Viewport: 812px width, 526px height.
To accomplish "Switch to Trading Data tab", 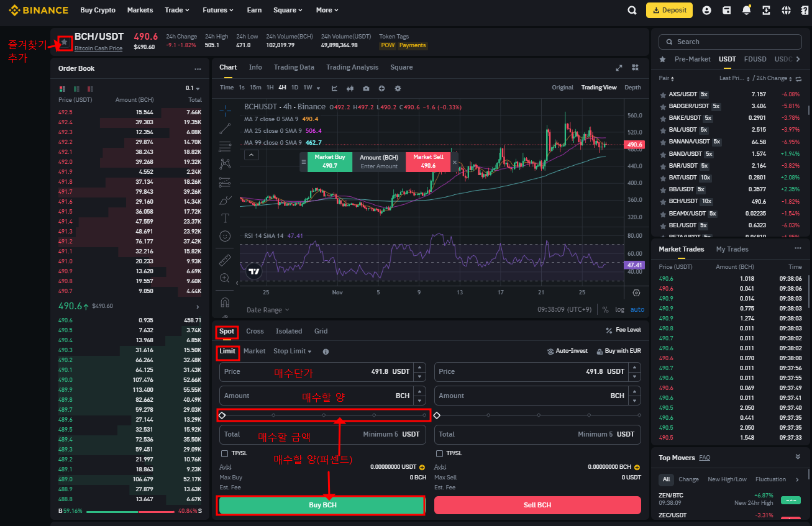I will coord(294,67).
